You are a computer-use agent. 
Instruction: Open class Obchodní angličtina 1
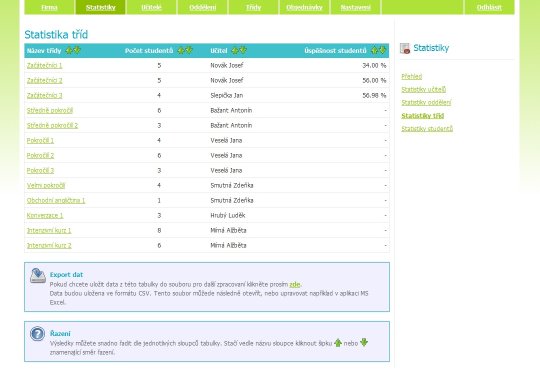(x=56, y=201)
